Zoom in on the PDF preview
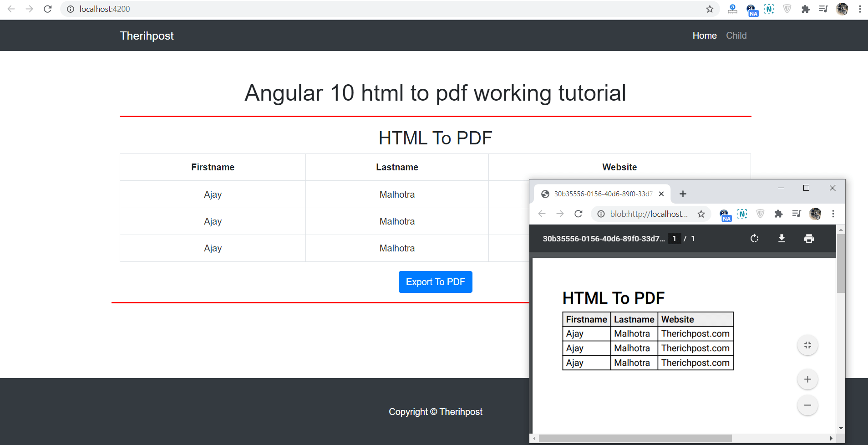Viewport: 868px width, 445px height. coord(807,379)
